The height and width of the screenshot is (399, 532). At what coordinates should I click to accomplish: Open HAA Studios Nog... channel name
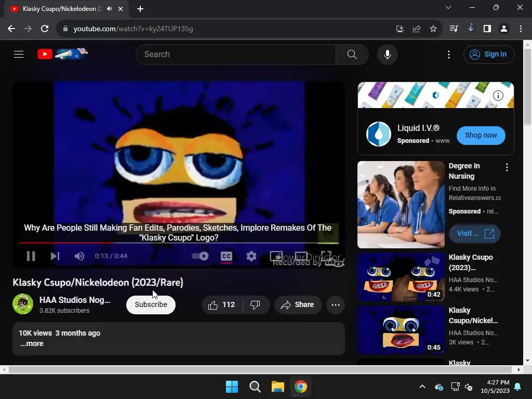[x=75, y=300]
